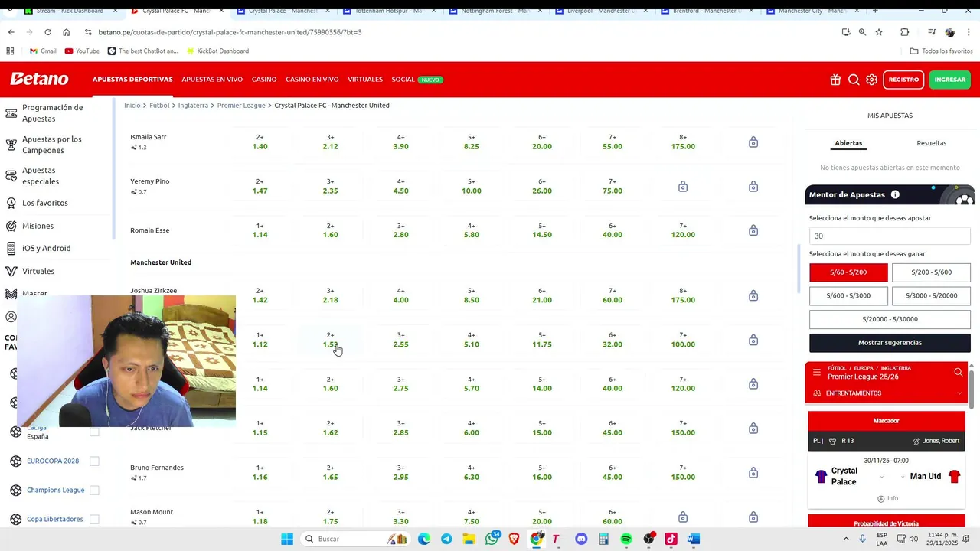The width and height of the screenshot is (980, 551).
Task: Select Joshua Zirkzee 2+ odds 1.42
Action: pyautogui.click(x=260, y=295)
